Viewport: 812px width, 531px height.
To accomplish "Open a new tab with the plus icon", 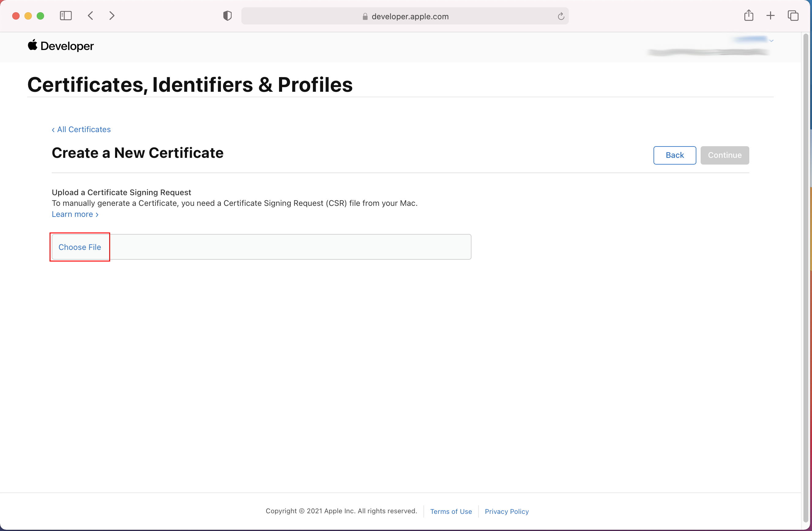I will click(x=770, y=16).
